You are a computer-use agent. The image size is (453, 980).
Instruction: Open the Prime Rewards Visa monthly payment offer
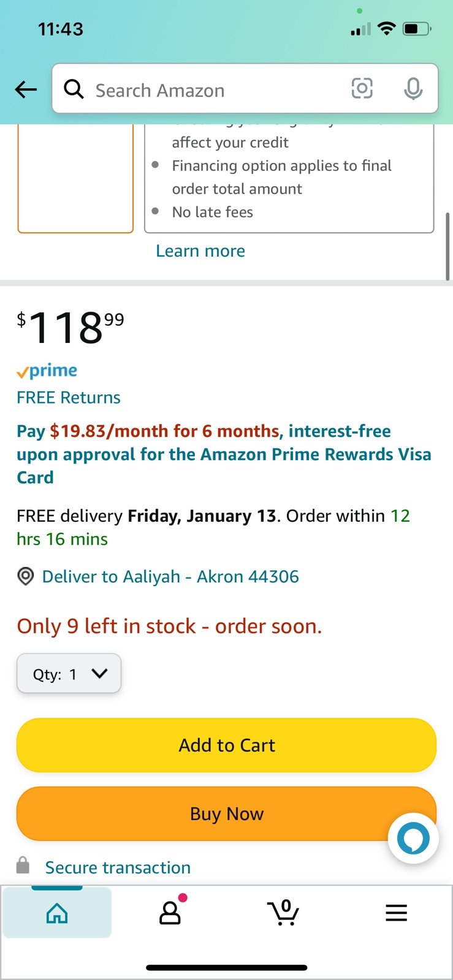pos(224,454)
